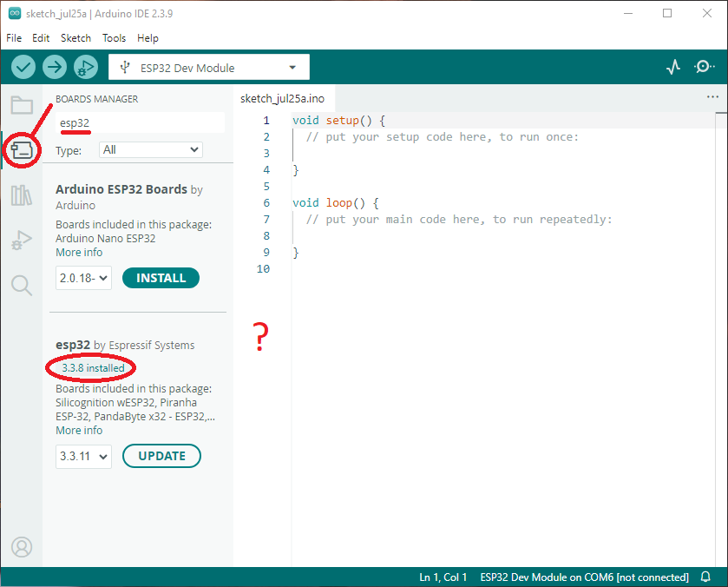Click the Verify sketch checkmark button
This screenshot has height=587, width=728.
[x=23, y=68]
